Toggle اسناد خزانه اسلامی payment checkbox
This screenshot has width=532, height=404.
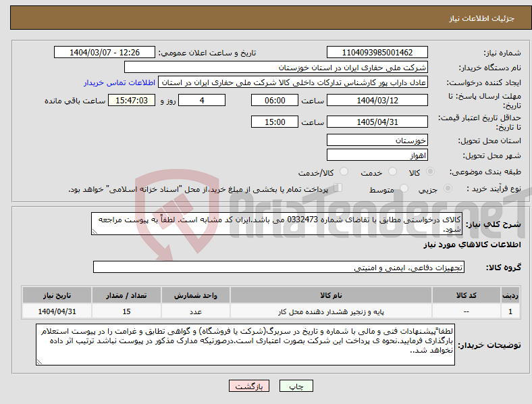pos(338,188)
